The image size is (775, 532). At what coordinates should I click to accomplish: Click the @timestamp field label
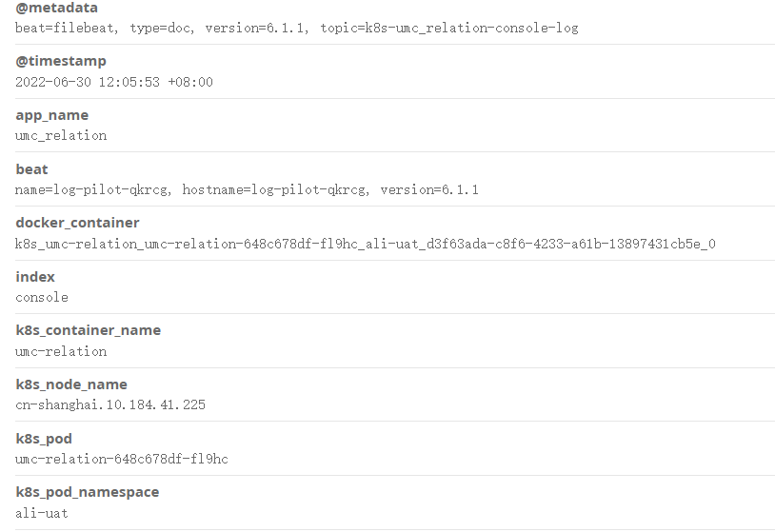[x=61, y=61]
